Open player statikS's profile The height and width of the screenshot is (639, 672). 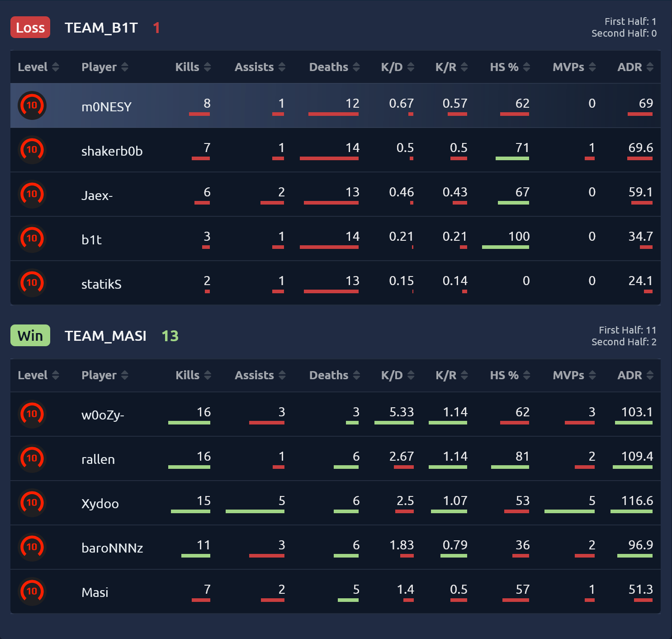[x=101, y=284]
